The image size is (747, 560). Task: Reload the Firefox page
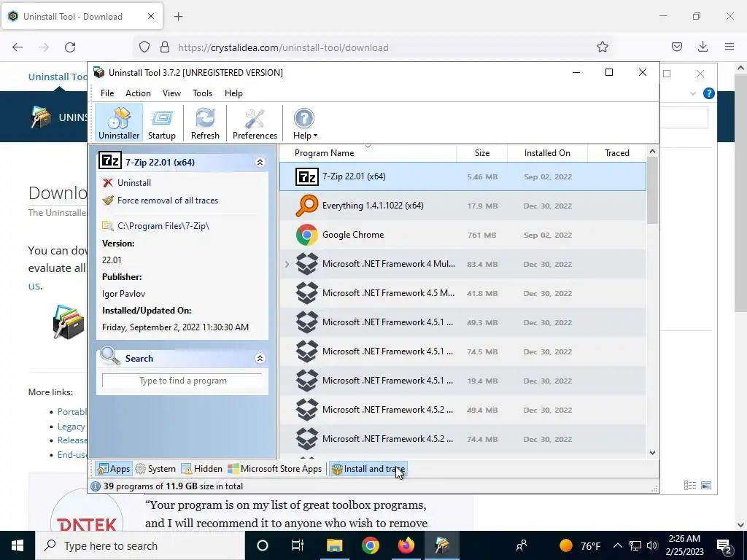coord(70,47)
